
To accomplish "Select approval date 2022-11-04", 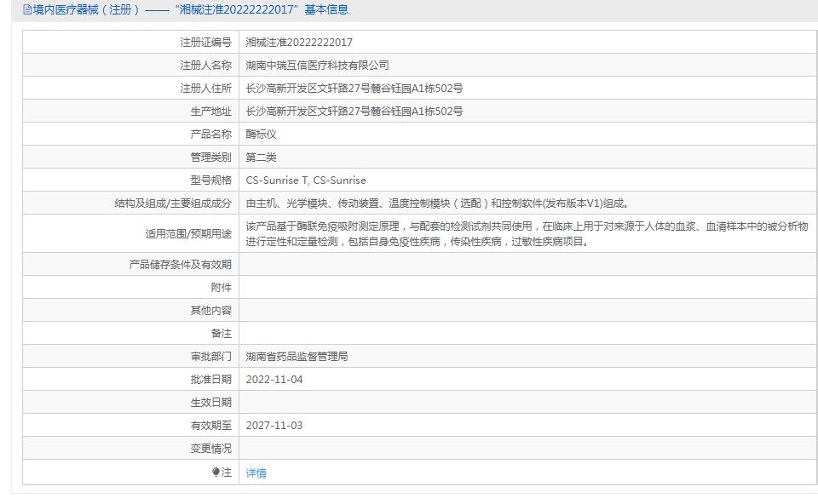I will coord(274,380).
